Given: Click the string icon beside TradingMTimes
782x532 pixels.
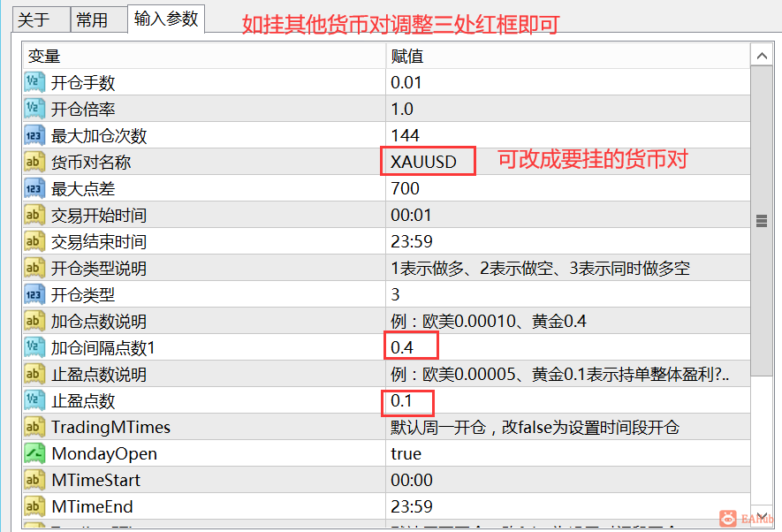Looking at the screenshot, I should (34, 427).
